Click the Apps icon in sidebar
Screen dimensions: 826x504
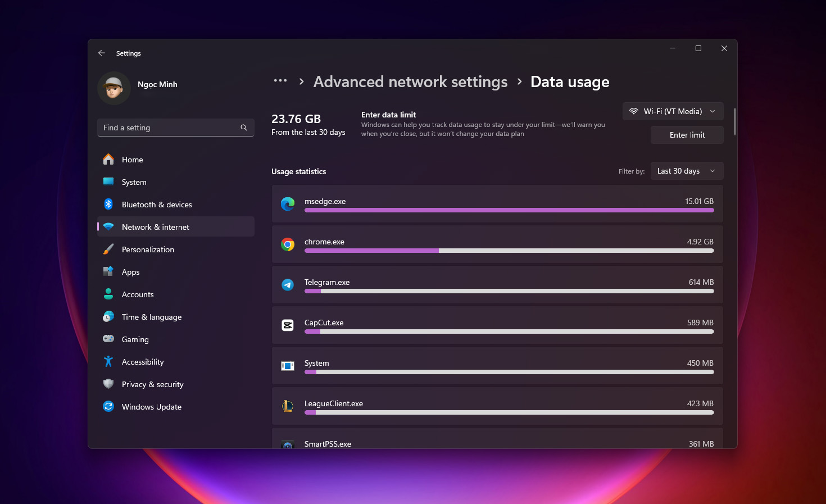[x=108, y=271]
